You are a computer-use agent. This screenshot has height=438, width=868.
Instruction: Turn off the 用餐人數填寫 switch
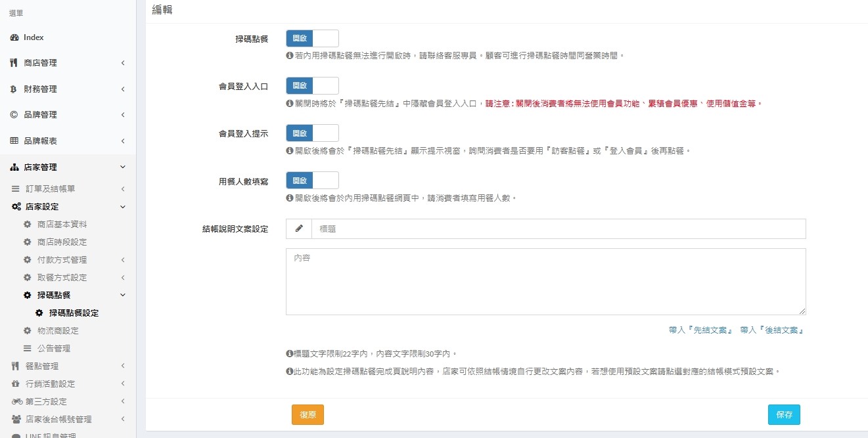point(312,181)
